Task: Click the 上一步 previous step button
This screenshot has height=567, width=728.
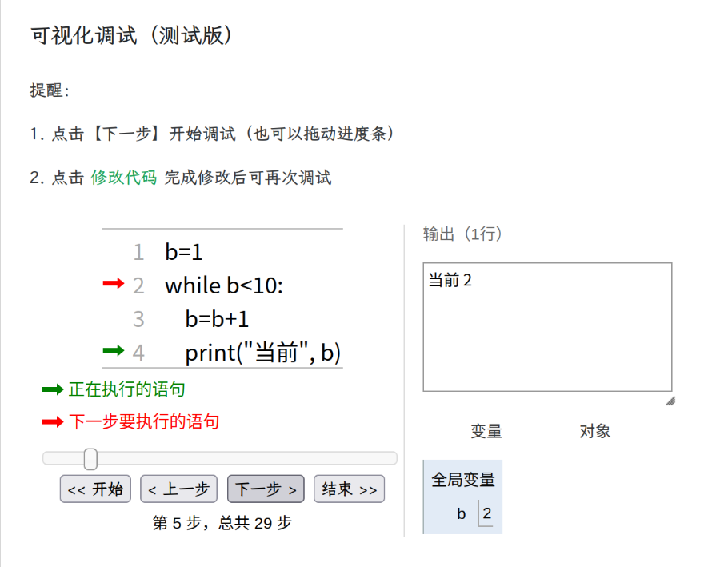Action: point(178,489)
